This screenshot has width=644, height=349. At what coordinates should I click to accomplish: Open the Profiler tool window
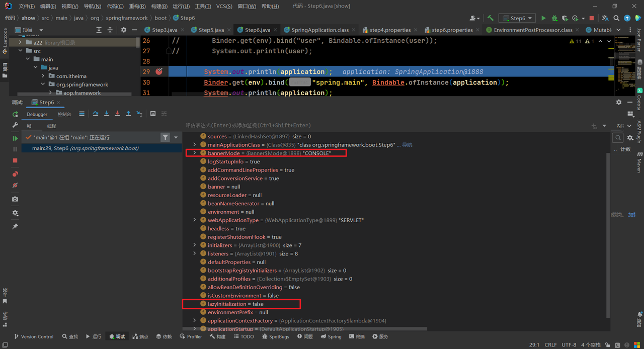(191, 336)
